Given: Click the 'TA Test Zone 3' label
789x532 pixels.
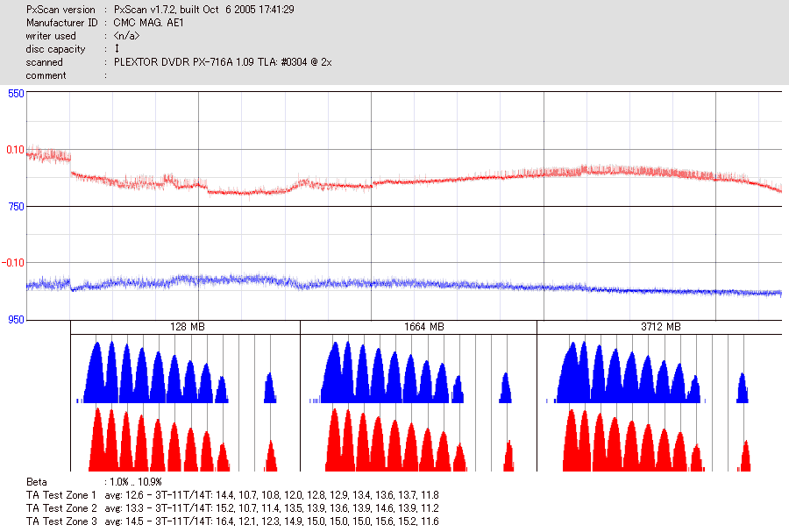Looking at the screenshot, I should [x=61, y=521].
